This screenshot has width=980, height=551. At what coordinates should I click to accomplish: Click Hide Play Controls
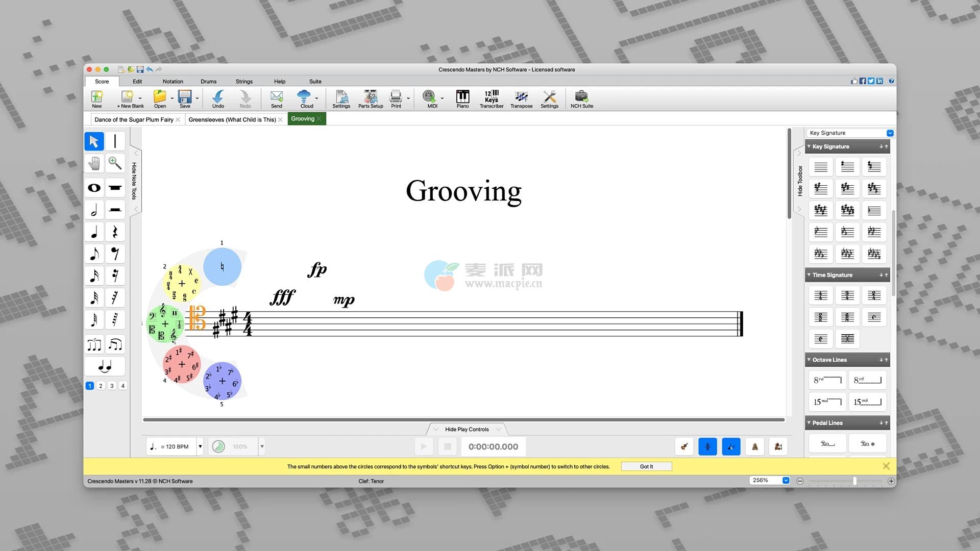(x=467, y=430)
